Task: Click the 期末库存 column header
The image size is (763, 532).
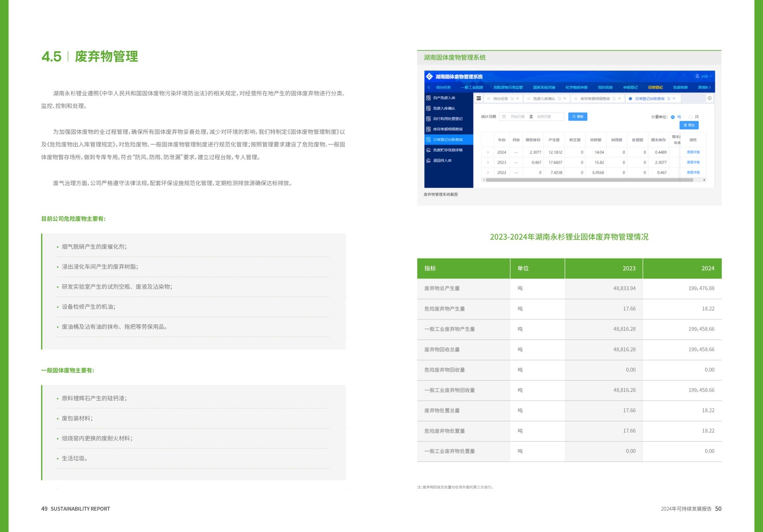Action: point(658,140)
